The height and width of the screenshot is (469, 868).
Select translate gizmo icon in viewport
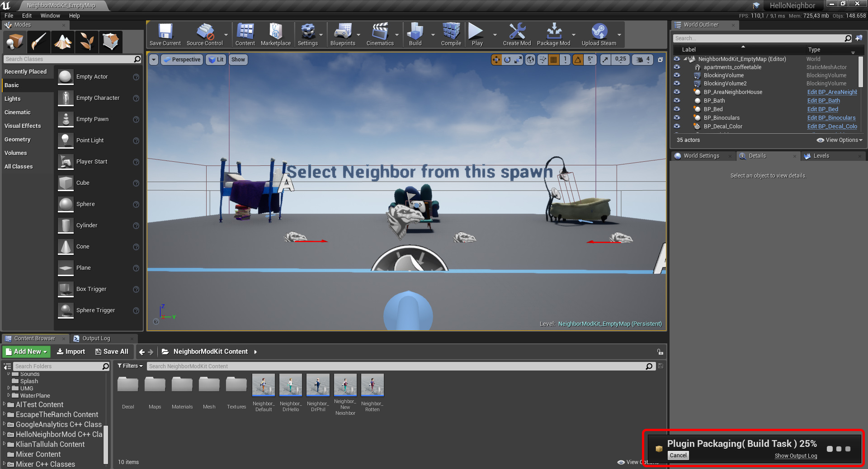click(x=496, y=60)
